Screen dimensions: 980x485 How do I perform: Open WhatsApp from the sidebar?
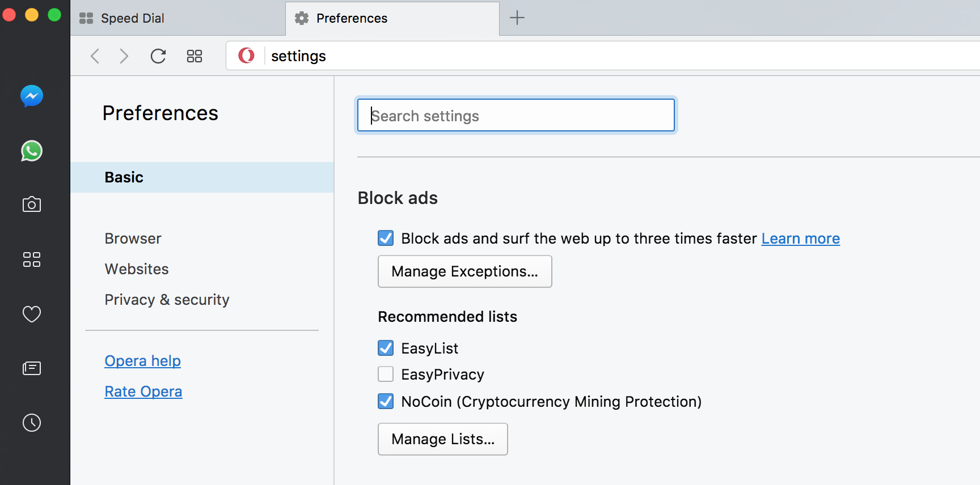(32, 151)
